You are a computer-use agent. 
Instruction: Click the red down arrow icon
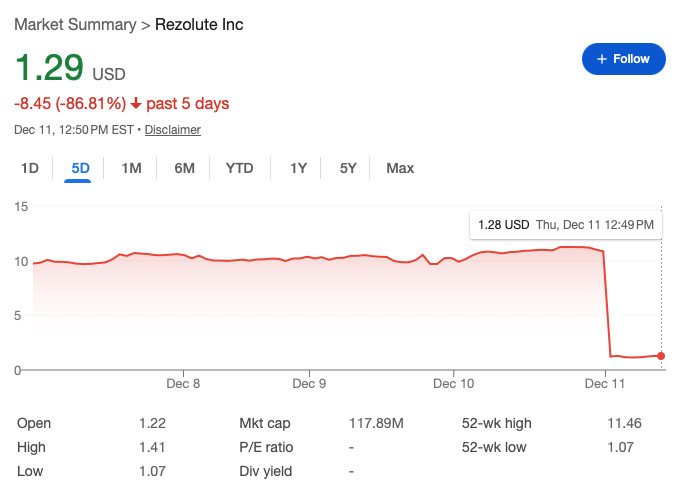[x=136, y=103]
